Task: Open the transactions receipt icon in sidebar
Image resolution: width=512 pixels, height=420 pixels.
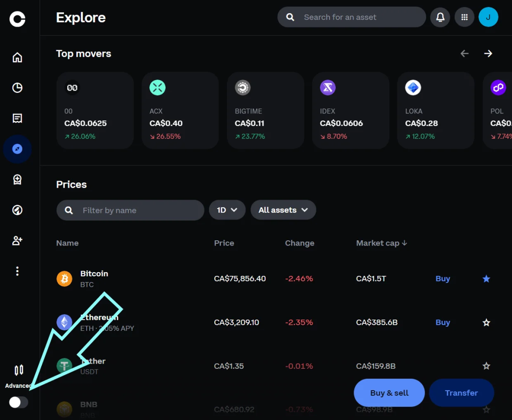Action: 18,119
